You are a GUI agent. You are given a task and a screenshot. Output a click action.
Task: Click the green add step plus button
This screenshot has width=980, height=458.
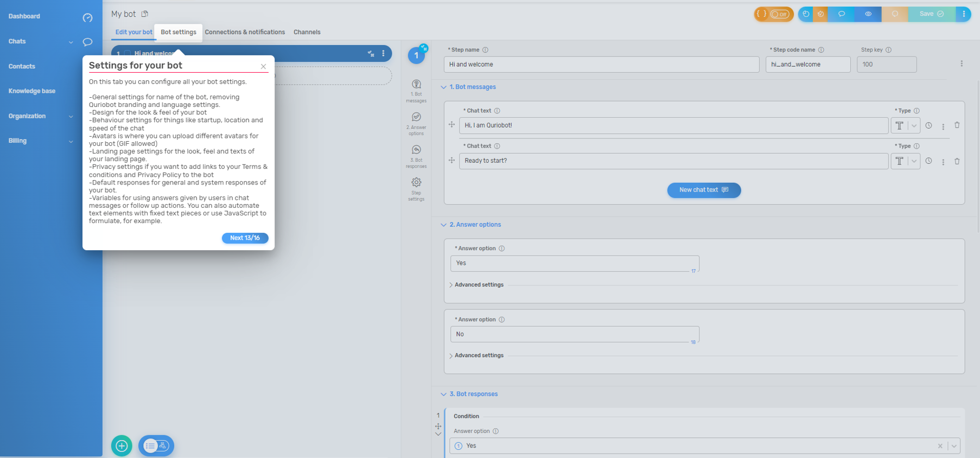coord(122,446)
